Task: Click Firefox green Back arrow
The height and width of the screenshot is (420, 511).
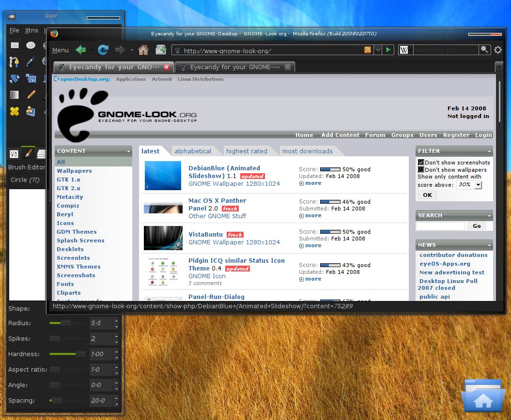Action: click(80, 50)
